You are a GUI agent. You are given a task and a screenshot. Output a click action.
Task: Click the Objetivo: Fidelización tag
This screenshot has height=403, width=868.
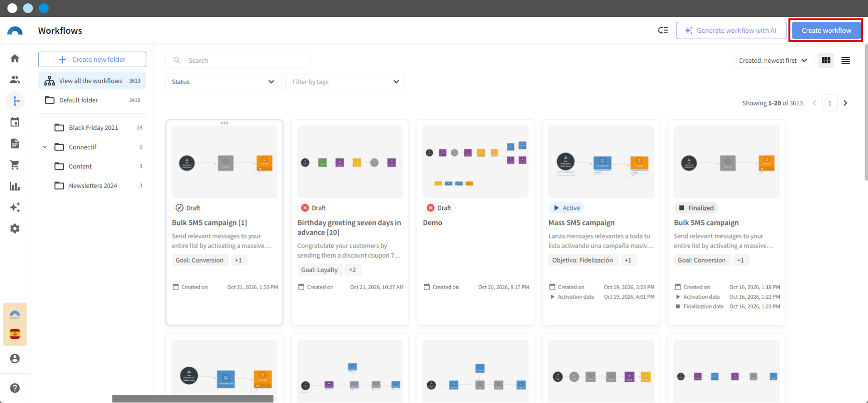[x=583, y=260]
